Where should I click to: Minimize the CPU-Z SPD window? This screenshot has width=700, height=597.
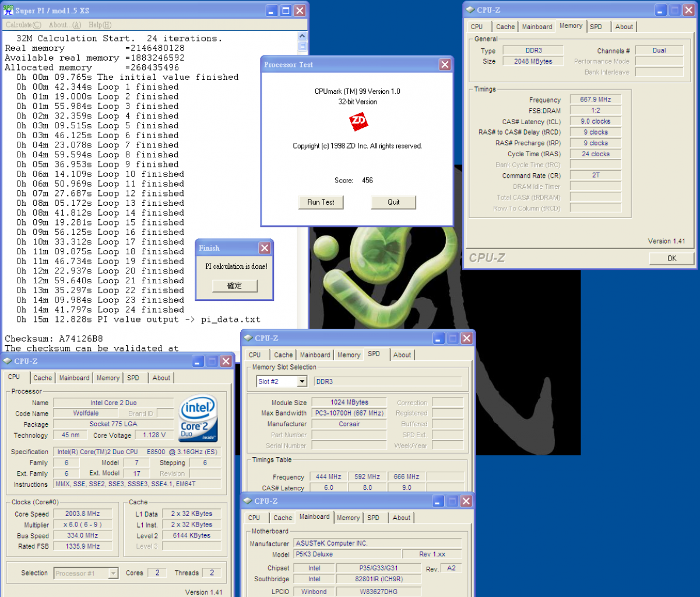pyautogui.click(x=439, y=338)
